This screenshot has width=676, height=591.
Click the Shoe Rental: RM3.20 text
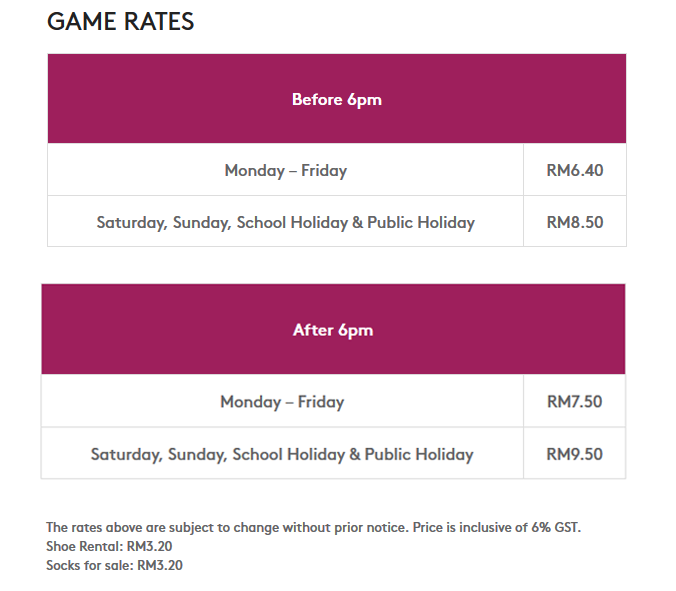coord(109,546)
